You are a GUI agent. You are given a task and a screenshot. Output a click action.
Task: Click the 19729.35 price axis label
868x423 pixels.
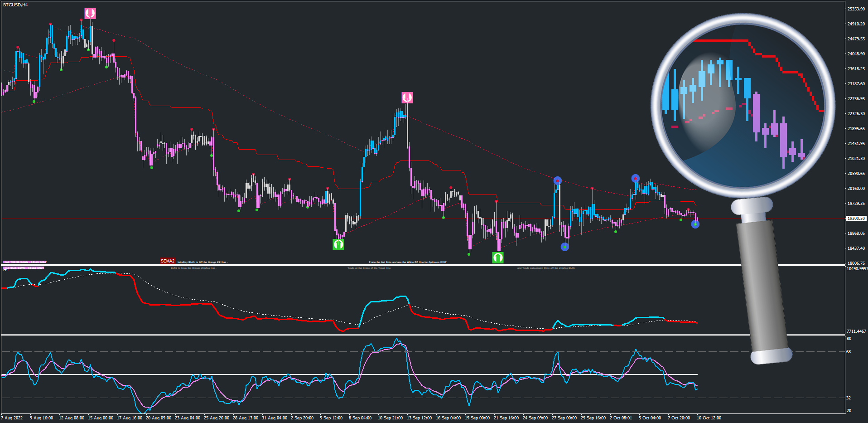point(856,204)
